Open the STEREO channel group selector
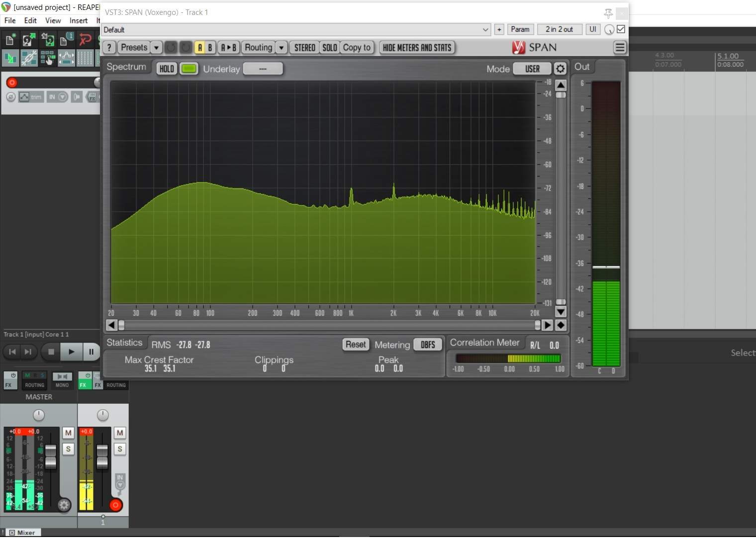 [x=304, y=48]
